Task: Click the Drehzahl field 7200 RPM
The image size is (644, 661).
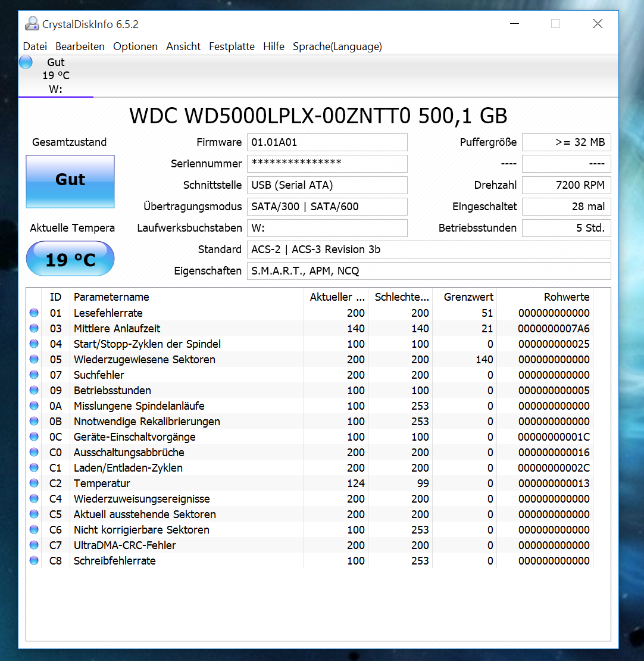Action: [567, 185]
